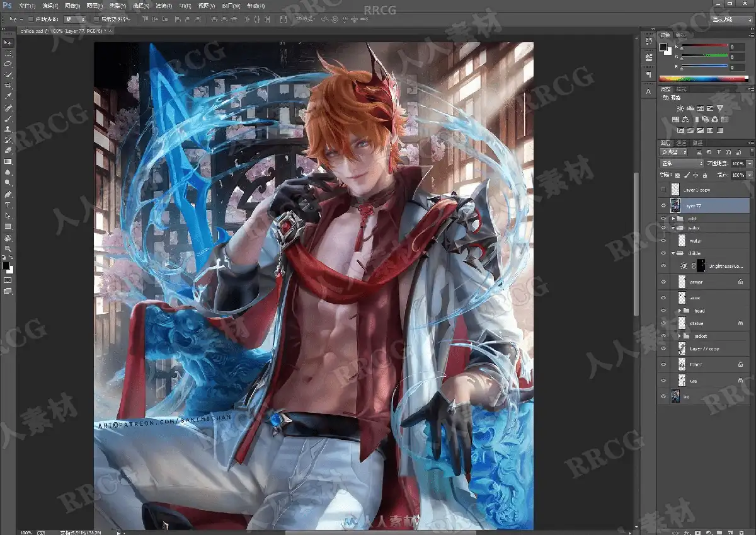This screenshot has height=535, width=756.
Task: Open the Filter (滤镜) menu
Action: coord(163,6)
